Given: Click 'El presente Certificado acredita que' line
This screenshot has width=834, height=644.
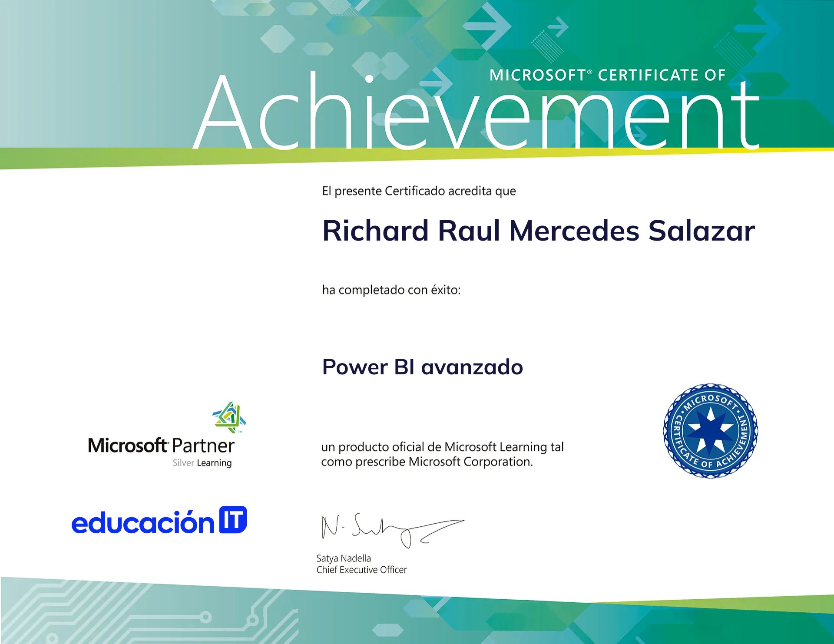Looking at the screenshot, I should pos(419,191).
